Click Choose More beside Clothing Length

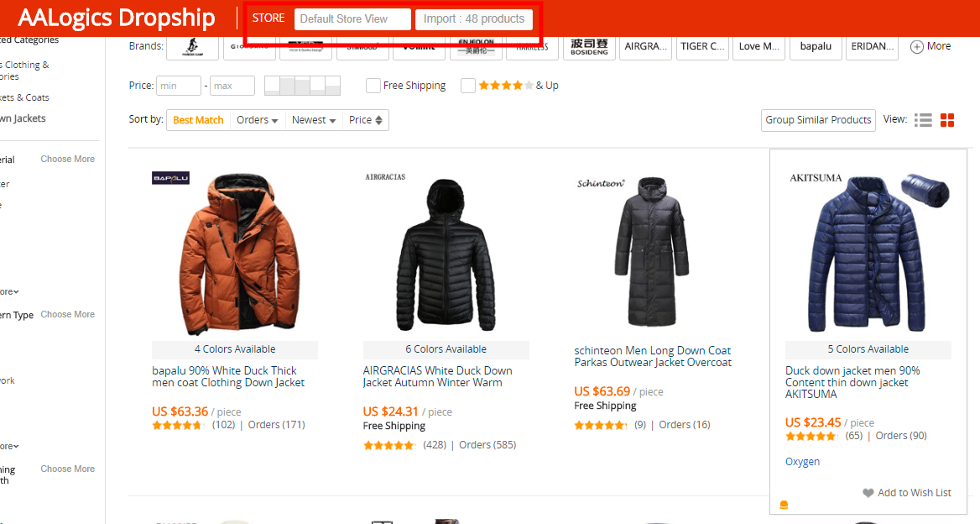click(x=67, y=469)
